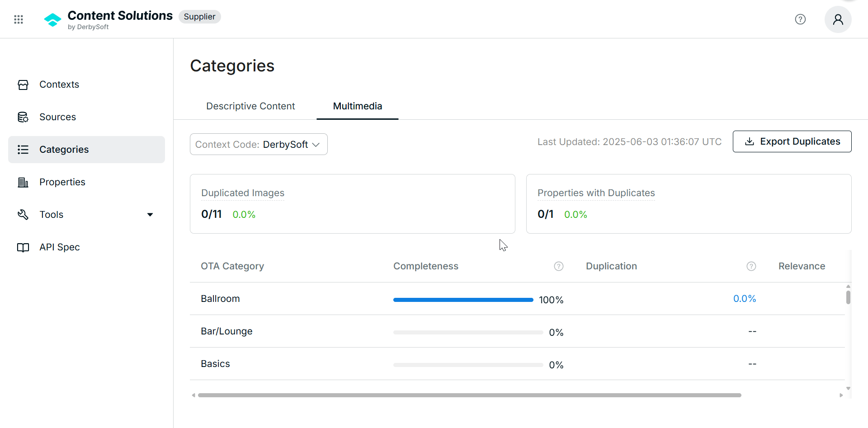Click the table vertical scrollbar thumb
The width and height of the screenshot is (868, 428).
coord(848,297)
